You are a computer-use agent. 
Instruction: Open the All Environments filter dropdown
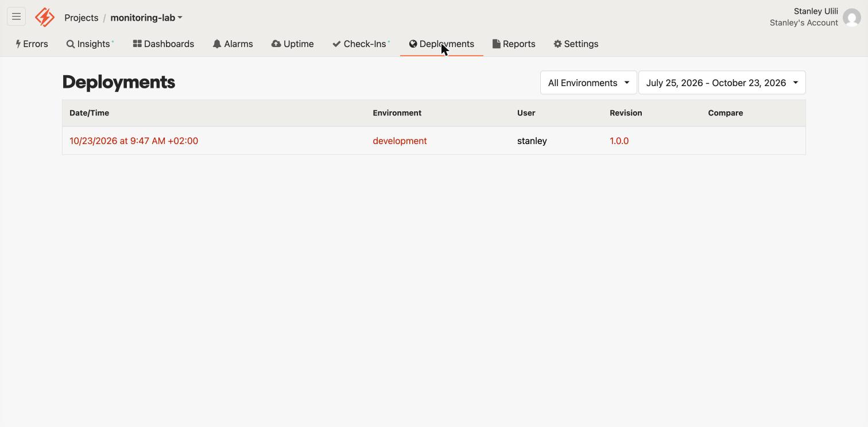[x=588, y=83]
